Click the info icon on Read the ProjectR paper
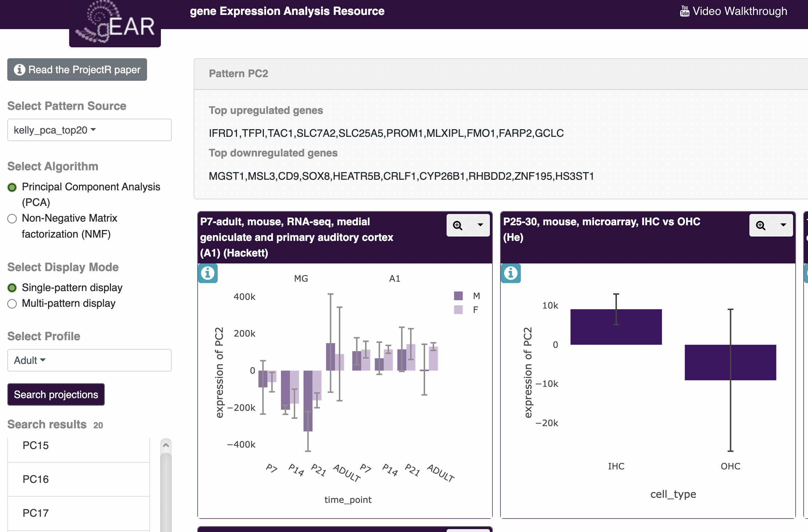The height and width of the screenshot is (532, 808). (19, 70)
